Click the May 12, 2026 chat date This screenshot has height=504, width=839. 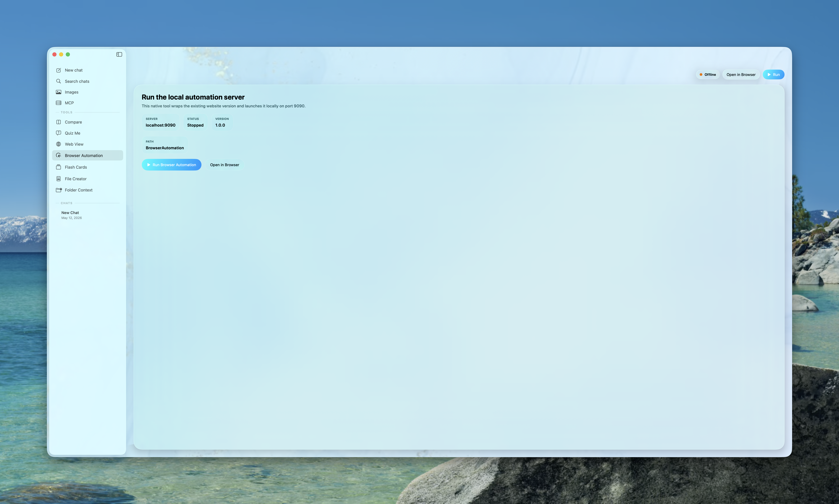point(72,218)
